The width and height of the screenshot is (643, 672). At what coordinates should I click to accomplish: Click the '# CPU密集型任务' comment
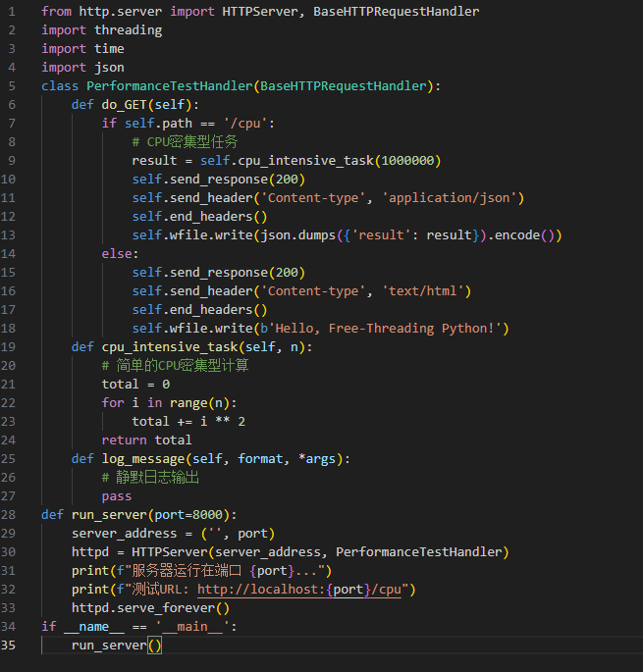click(x=185, y=141)
